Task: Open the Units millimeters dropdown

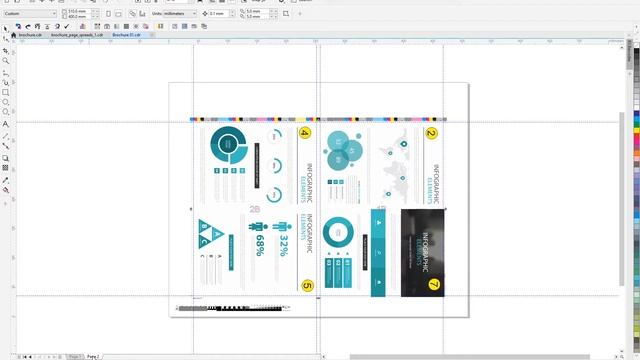Action: (x=180, y=14)
